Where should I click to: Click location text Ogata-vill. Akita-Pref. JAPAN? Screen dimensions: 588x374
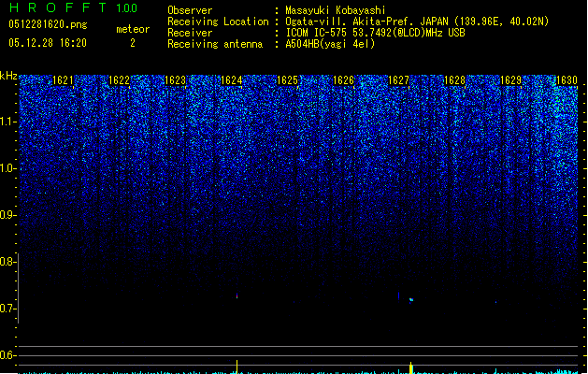(x=367, y=22)
